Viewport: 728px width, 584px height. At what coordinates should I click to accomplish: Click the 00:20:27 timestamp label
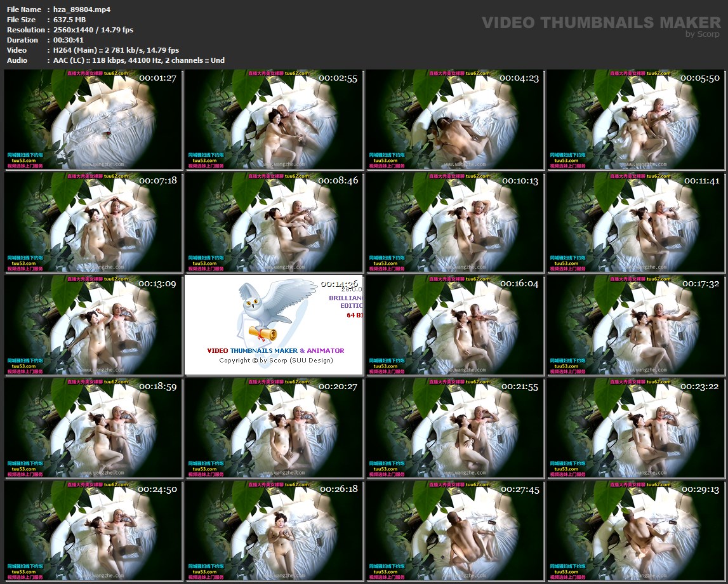[338, 387]
